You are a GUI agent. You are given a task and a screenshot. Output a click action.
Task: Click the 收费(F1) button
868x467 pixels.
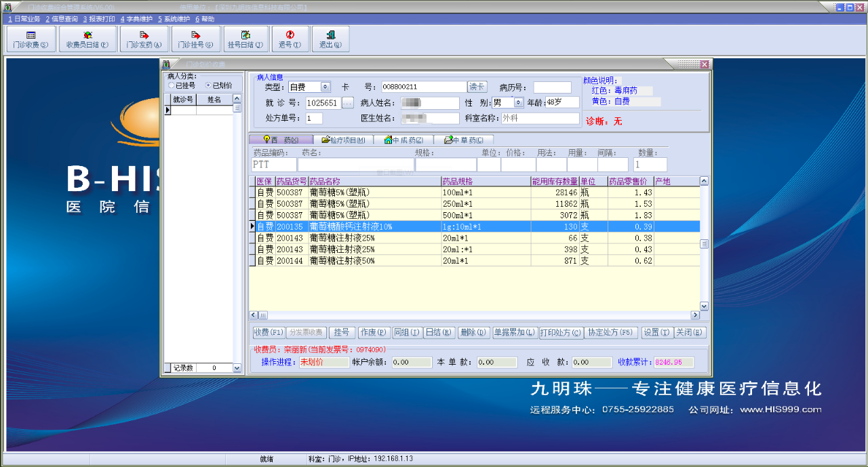(x=269, y=333)
